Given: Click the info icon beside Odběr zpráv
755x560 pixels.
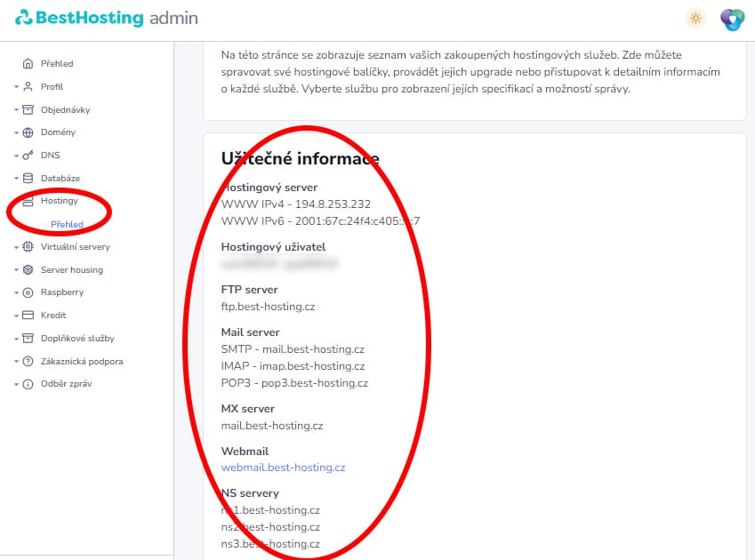Looking at the screenshot, I should click(28, 384).
